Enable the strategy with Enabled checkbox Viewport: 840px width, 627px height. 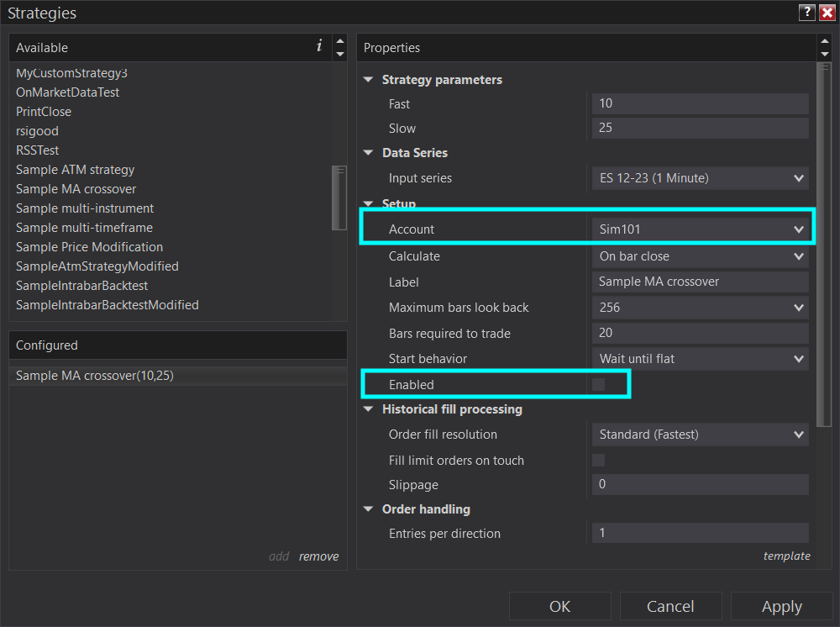tap(599, 384)
